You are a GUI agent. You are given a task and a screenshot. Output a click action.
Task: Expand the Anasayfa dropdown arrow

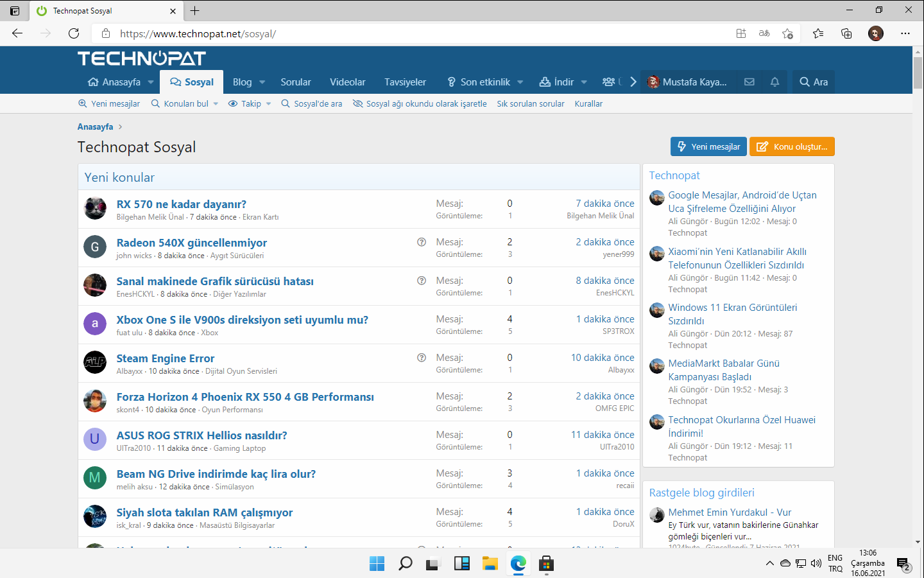tap(151, 82)
